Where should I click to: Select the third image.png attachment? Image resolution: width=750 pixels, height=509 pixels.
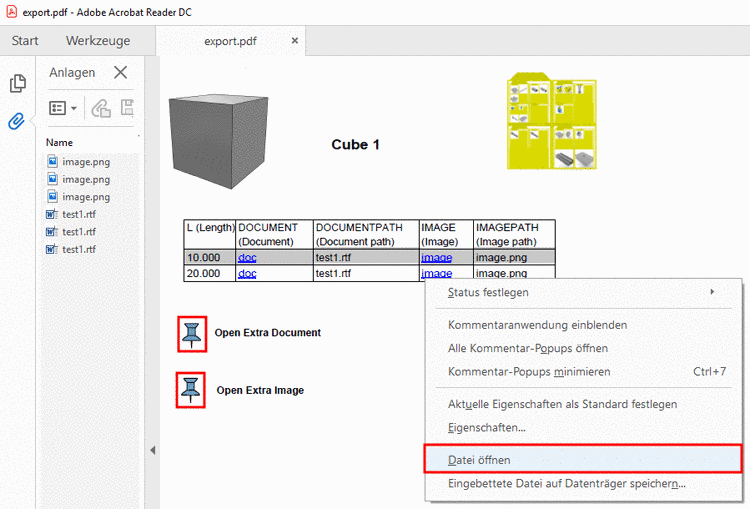pyautogui.click(x=78, y=197)
